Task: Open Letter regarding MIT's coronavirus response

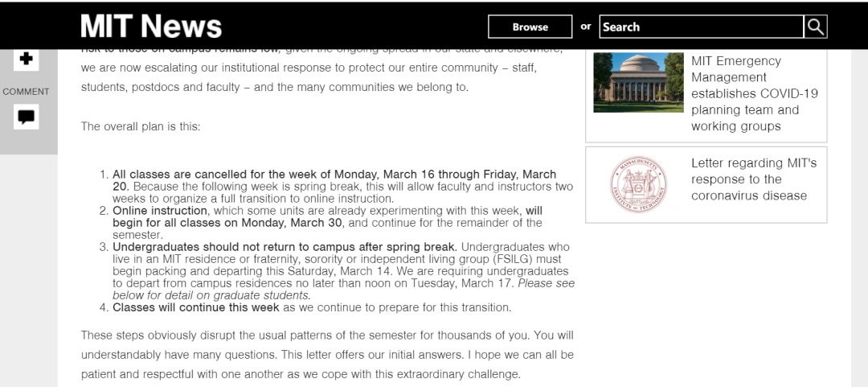Action: pyautogui.click(x=753, y=179)
